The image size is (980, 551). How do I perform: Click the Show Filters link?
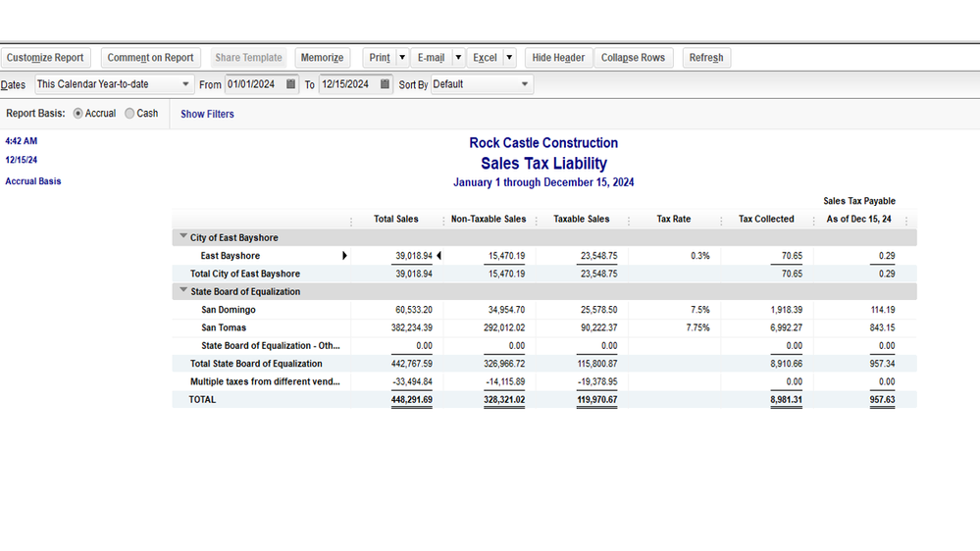(207, 114)
